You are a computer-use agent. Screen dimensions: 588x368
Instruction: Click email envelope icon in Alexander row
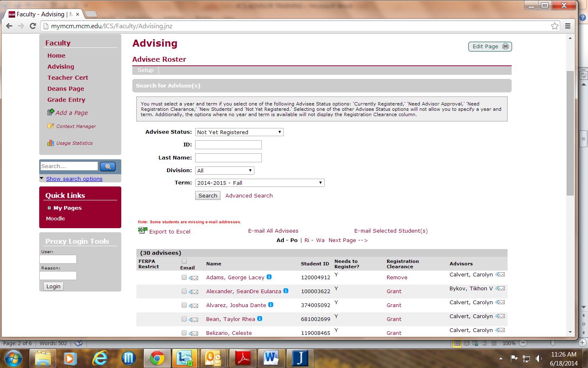(194, 292)
